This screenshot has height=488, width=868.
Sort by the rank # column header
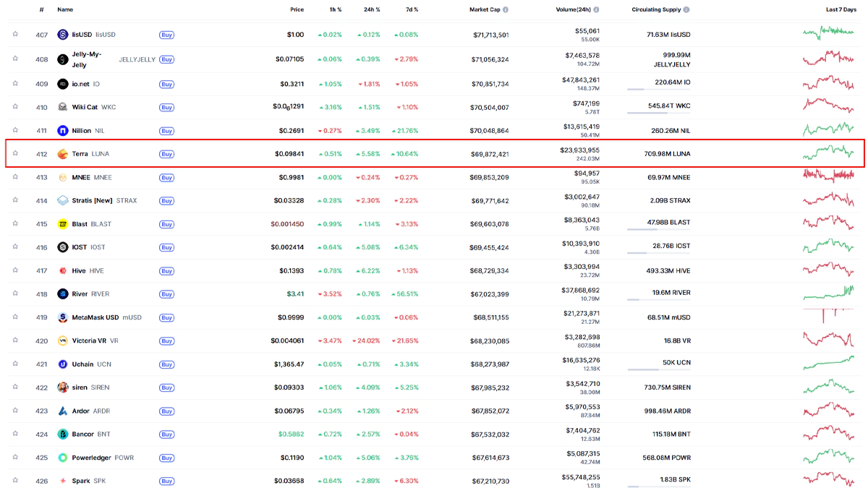[41, 10]
